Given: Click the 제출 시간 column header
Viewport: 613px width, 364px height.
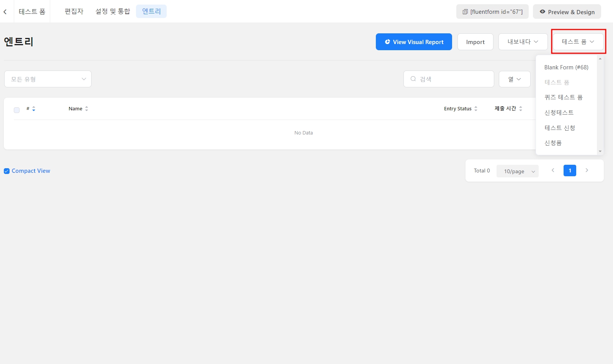Looking at the screenshot, I should (x=505, y=109).
